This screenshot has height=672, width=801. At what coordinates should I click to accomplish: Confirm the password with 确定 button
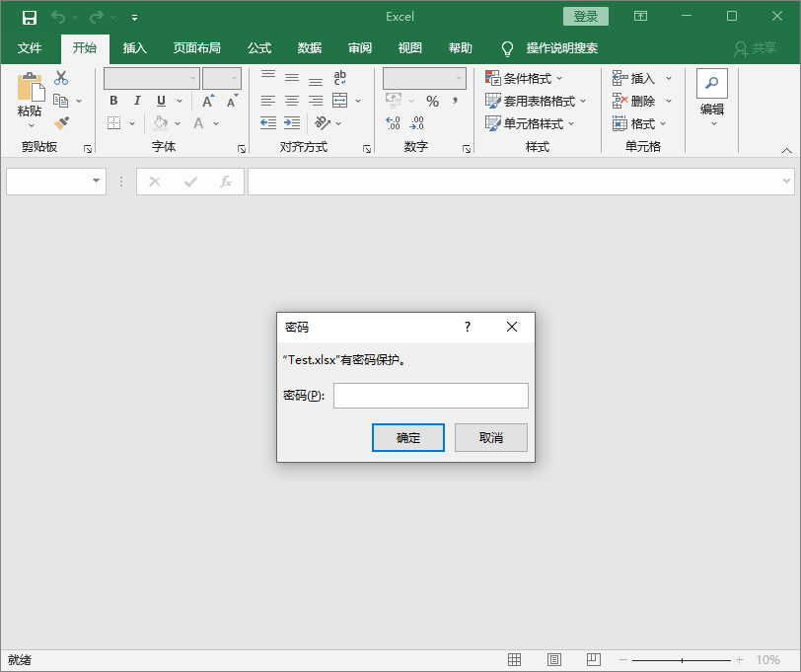pos(407,437)
